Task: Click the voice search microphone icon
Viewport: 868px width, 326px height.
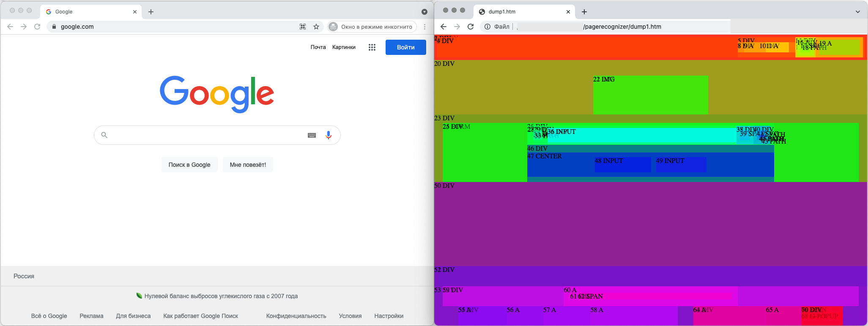Action: click(x=329, y=135)
